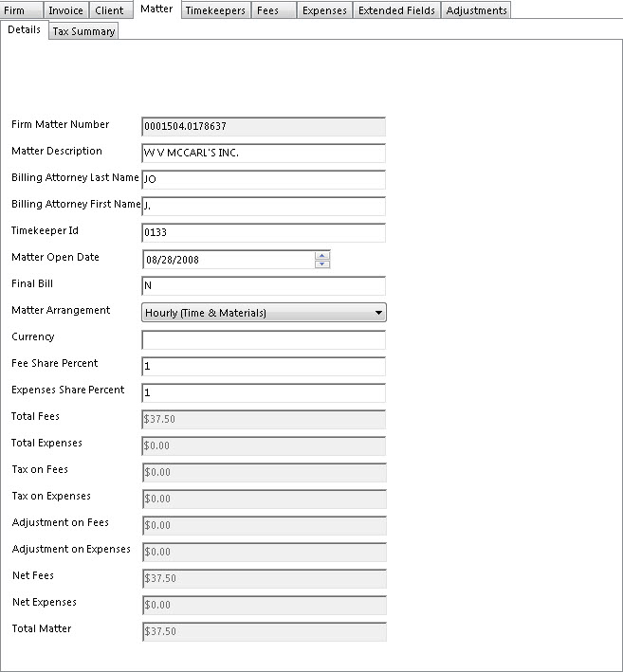Click the 'Currency' label
The height and width of the screenshot is (672, 623).
pos(33,336)
